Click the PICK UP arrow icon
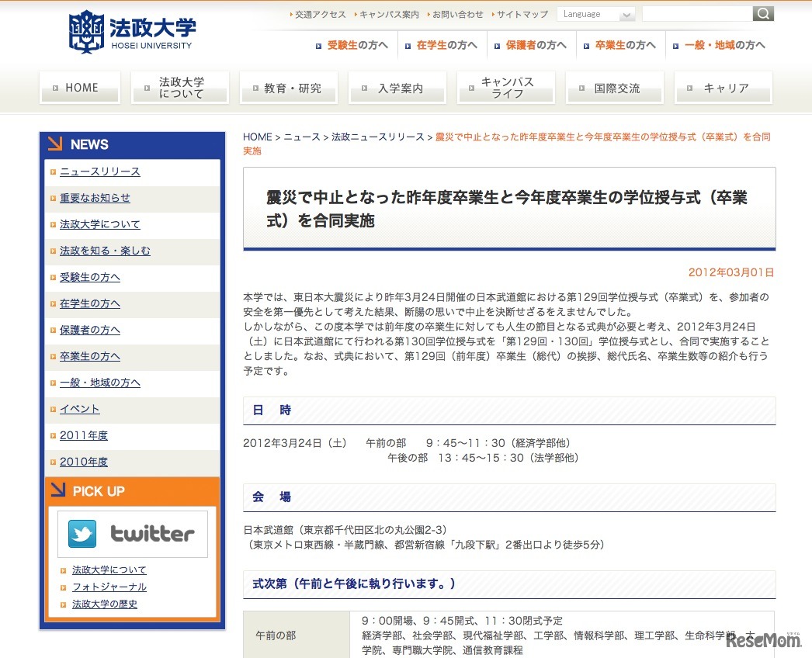 click(x=57, y=490)
